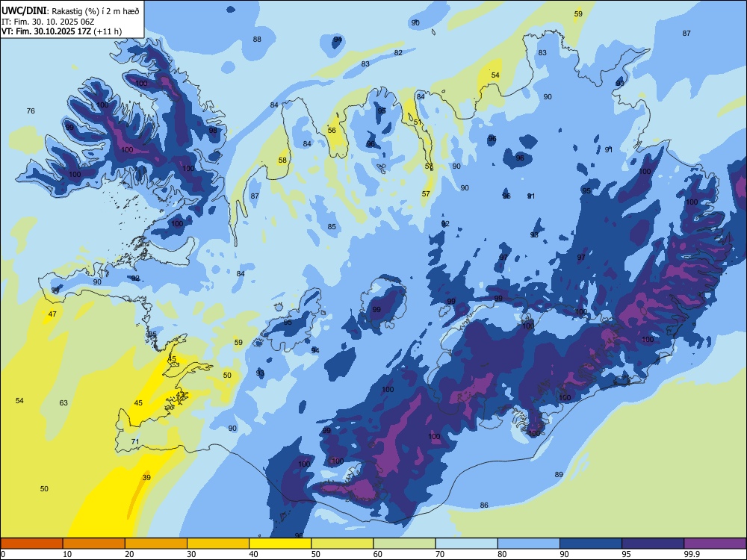Image resolution: width=747 pixels, height=560 pixels.
Task: Click the legend scale label '99.9'
Action: tap(691, 554)
